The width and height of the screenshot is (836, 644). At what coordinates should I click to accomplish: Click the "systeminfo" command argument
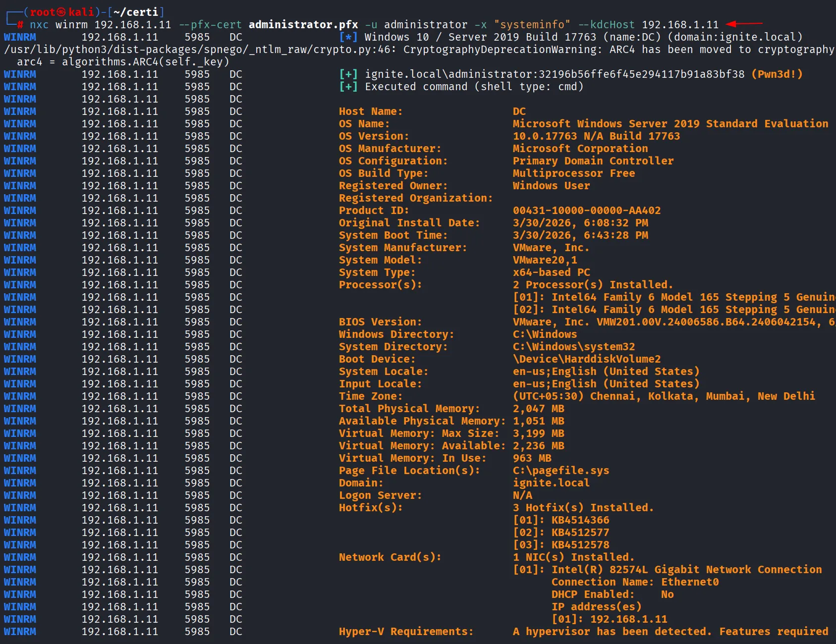coord(532,25)
